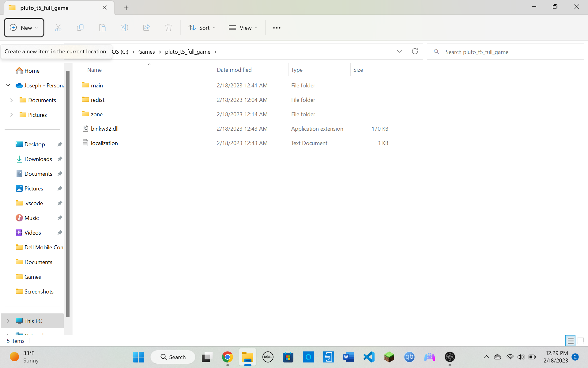Open pinned Music in navigation pane
The height and width of the screenshot is (368, 588).
[x=32, y=218]
